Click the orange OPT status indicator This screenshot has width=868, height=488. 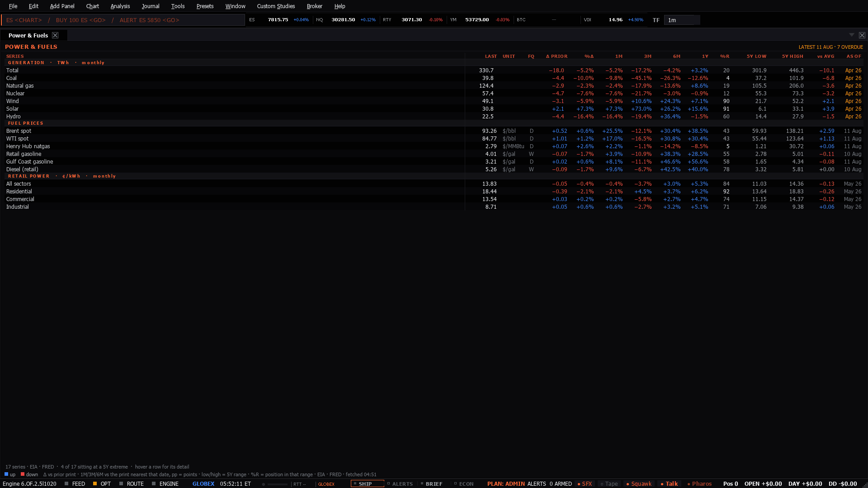click(95, 483)
